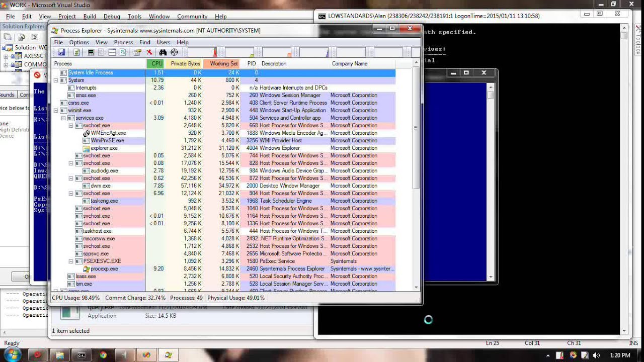Click the Show Lower Pane toolbar icon
The width and height of the screenshot is (644, 362).
click(x=112, y=52)
